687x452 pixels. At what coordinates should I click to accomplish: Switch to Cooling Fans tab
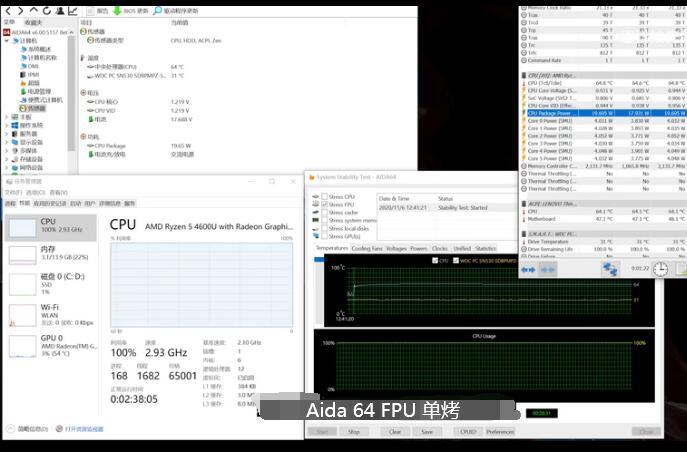[x=367, y=248]
